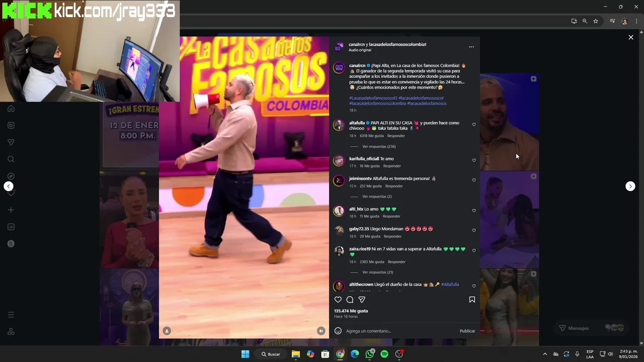The image size is (644, 362).
Task: Open Instagram Home icon in sidebar
Action: coord(11,109)
